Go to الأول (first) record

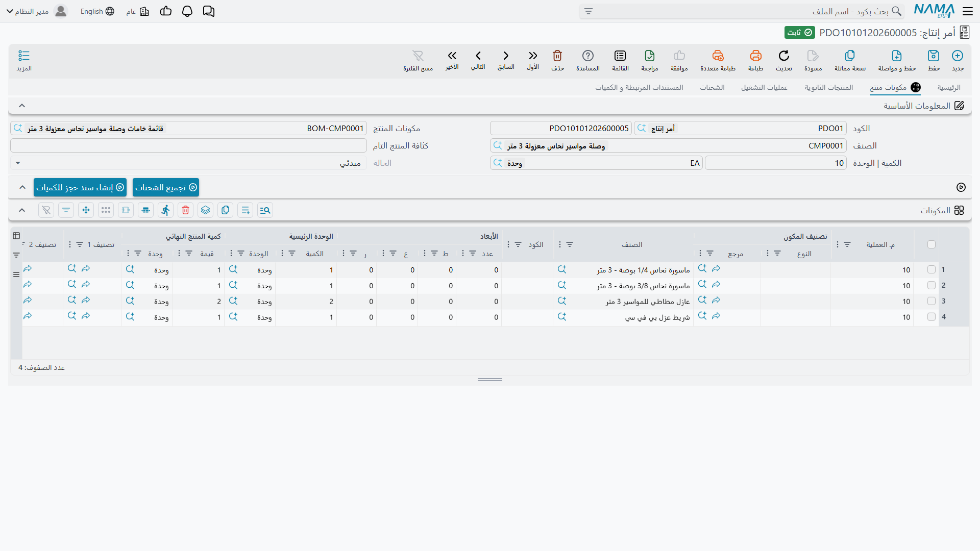[533, 60]
